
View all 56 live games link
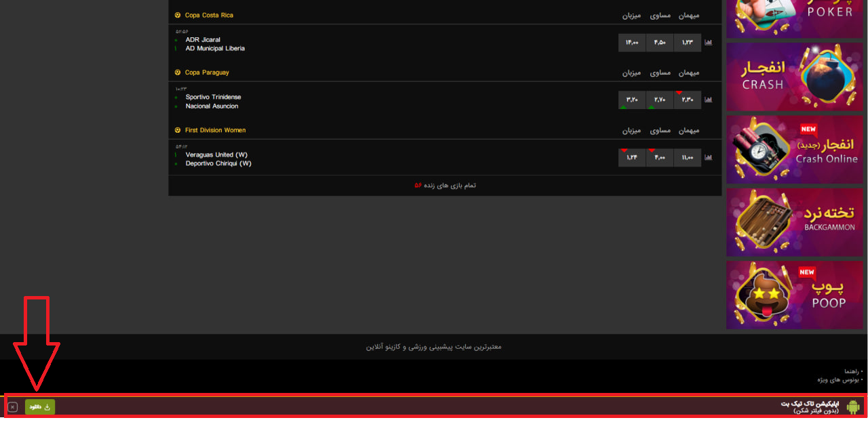pyautogui.click(x=445, y=186)
